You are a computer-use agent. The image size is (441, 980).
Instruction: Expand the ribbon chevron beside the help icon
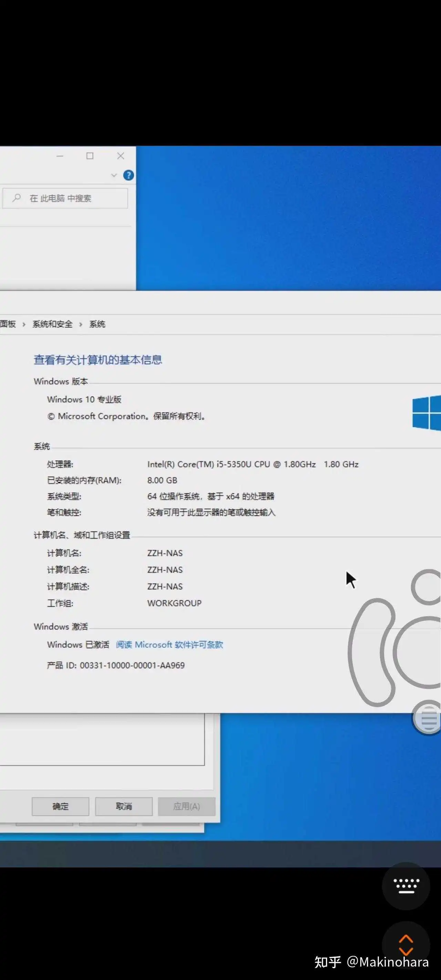(114, 175)
